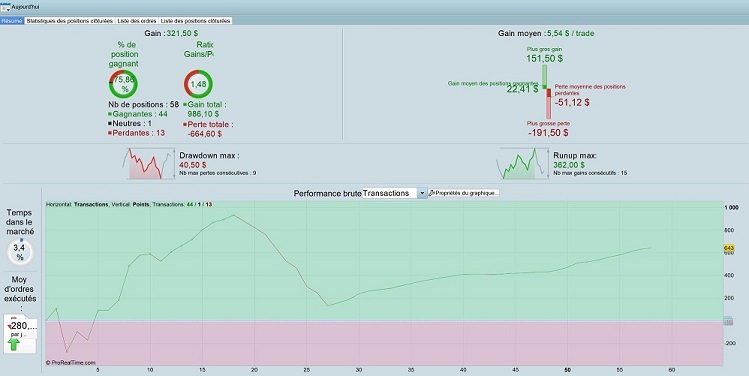This screenshot has width=749, height=376.
Task: Click the Temps dans le marché gauge
Action: point(20,252)
